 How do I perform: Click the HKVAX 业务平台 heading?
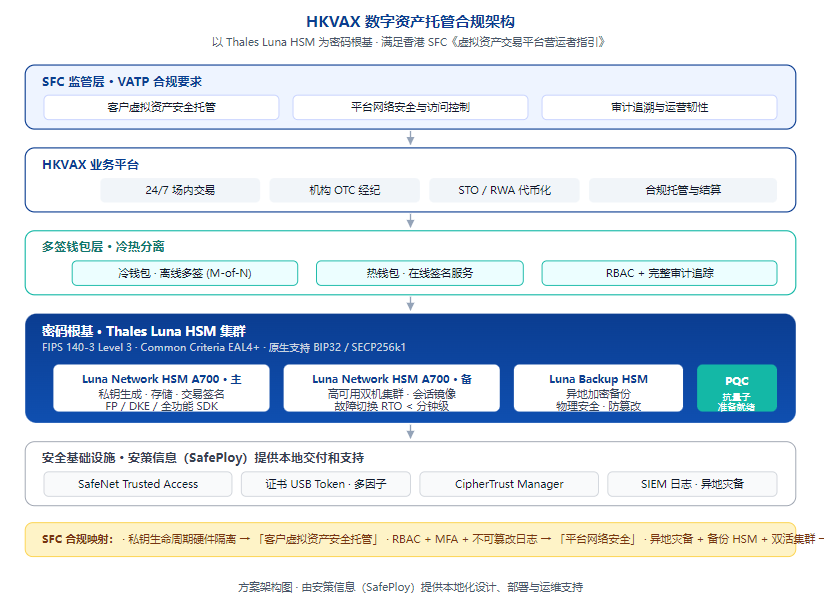tap(90, 165)
